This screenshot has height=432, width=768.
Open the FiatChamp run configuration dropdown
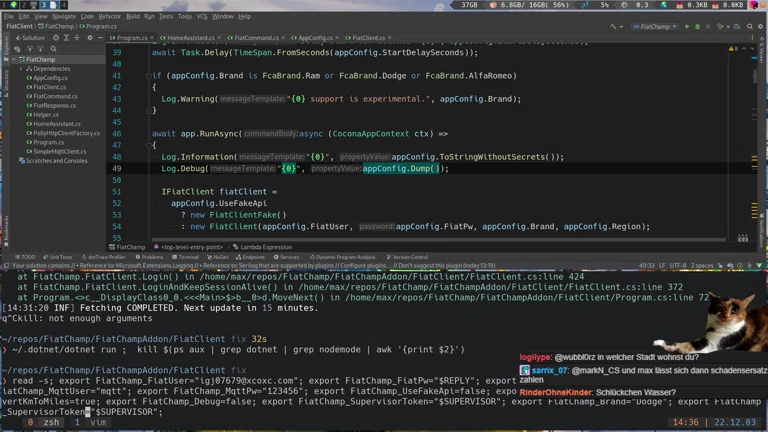click(x=655, y=26)
